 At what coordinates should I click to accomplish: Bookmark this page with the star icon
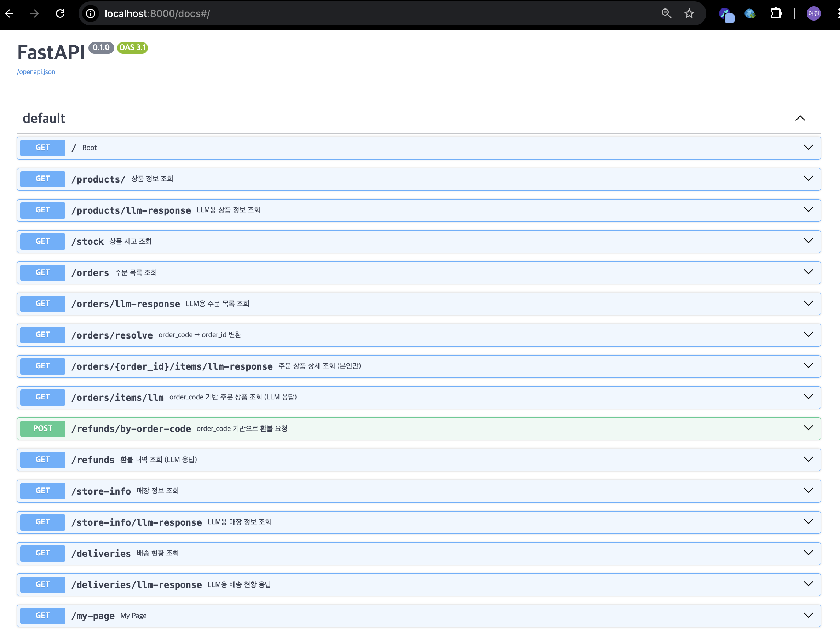tap(689, 14)
